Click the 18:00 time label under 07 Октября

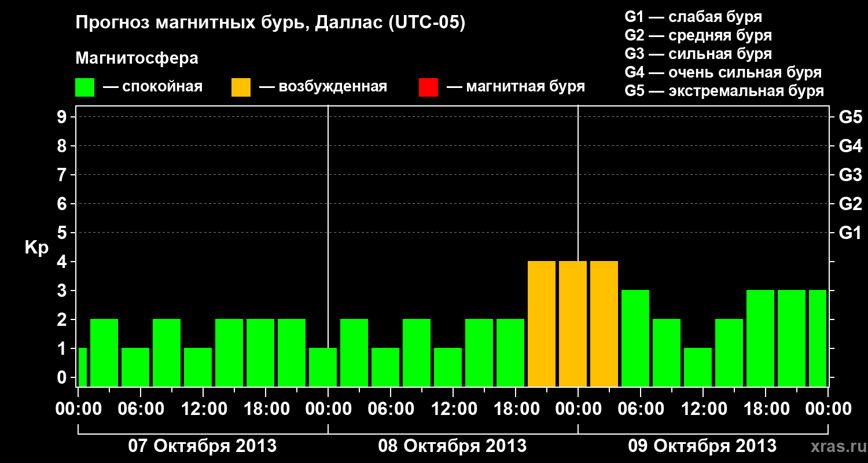coord(266,409)
